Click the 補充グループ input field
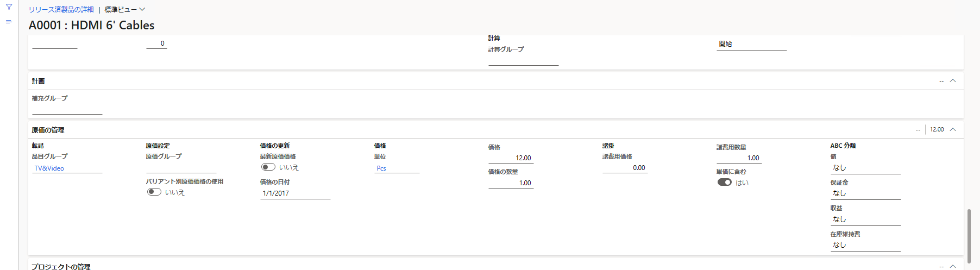Viewport: 980px width, 270px height. tap(67, 109)
